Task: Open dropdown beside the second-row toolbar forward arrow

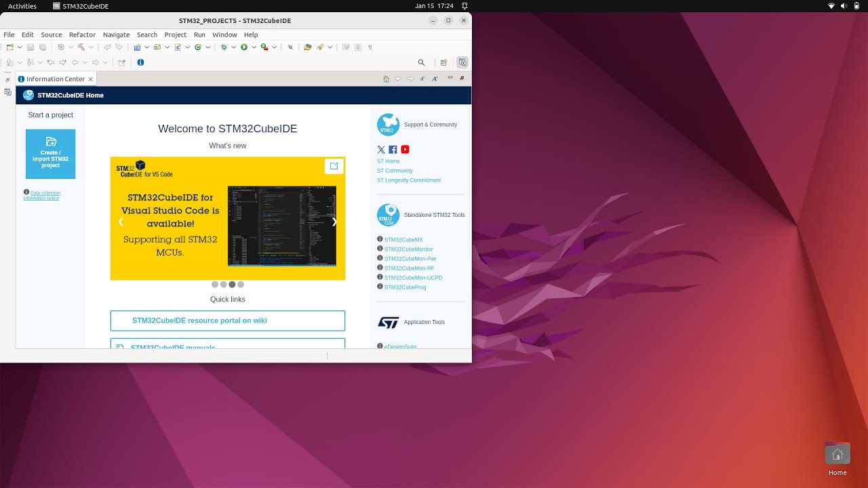Action: [105, 62]
